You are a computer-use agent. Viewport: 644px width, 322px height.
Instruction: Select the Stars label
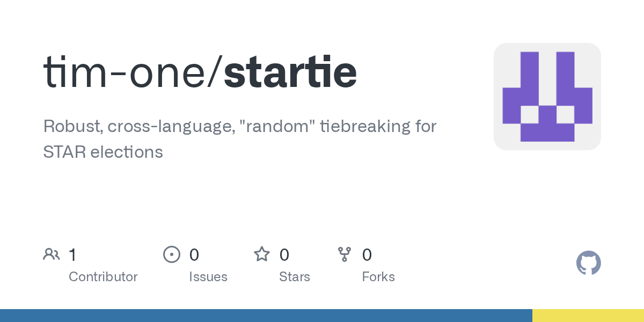point(294,277)
